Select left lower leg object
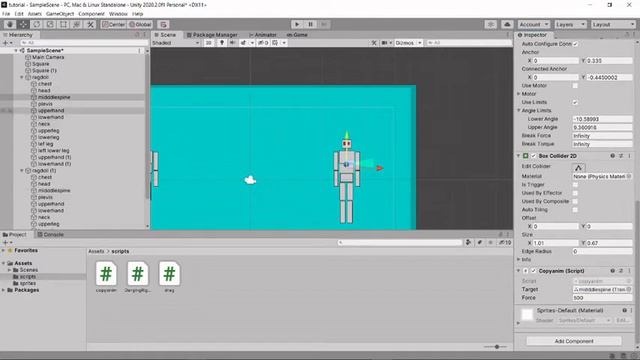 coord(53,151)
